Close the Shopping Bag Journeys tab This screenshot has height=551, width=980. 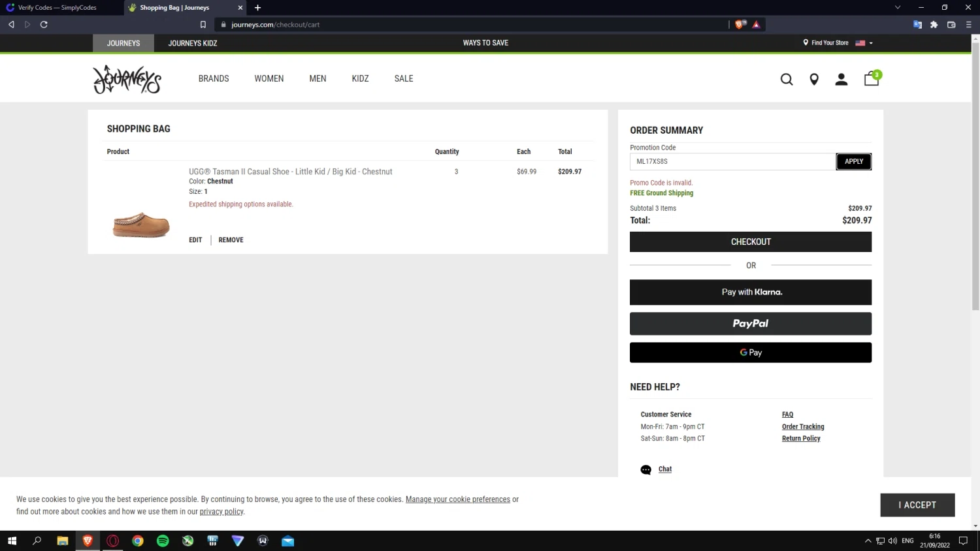coord(240,8)
